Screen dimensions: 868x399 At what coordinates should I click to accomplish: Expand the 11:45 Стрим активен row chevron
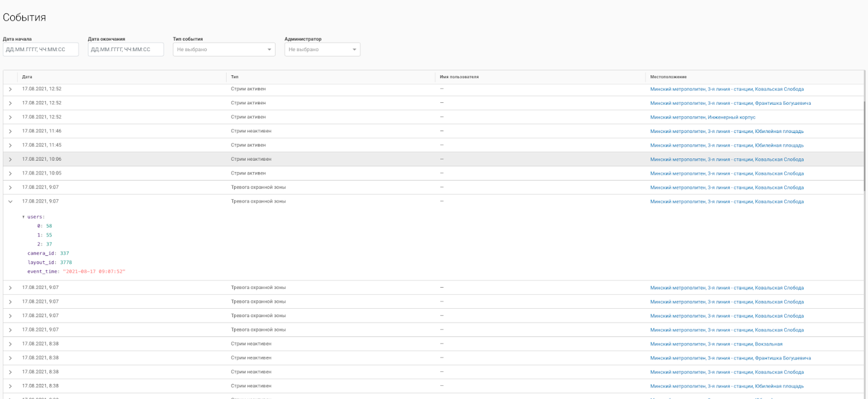click(x=10, y=145)
